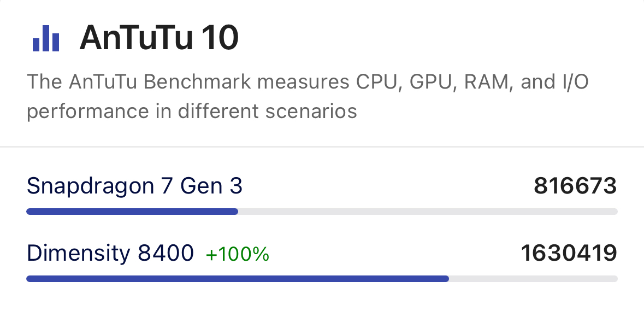Click the word different in the description
644x311 pixels.
click(x=218, y=112)
